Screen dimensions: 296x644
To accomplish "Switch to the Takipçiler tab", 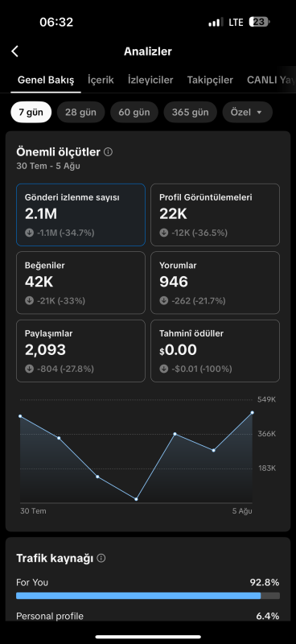I will (210, 80).
